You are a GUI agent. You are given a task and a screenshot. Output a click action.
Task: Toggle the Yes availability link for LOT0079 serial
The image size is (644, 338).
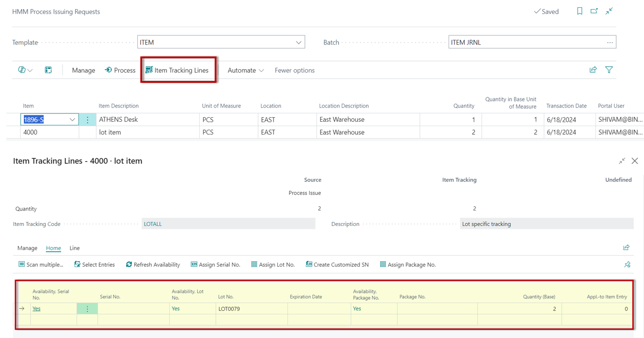click(35, 308)
